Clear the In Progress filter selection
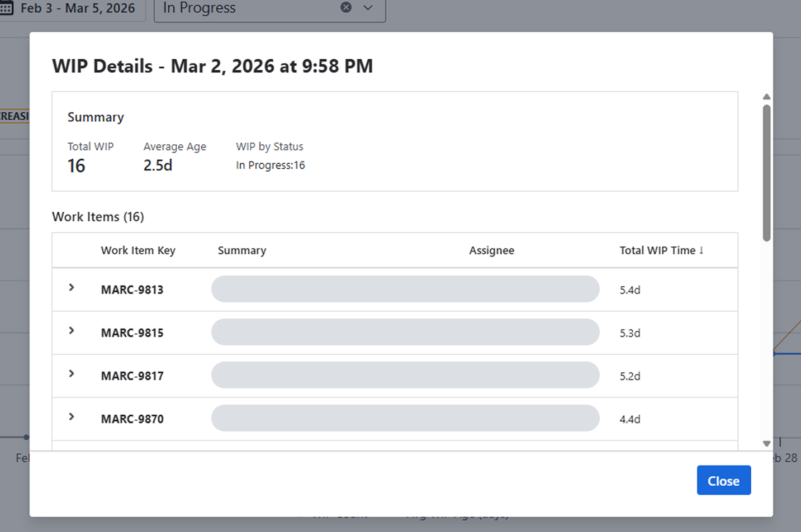This screenshot has width=801, height=532. [x=346, y=7]
